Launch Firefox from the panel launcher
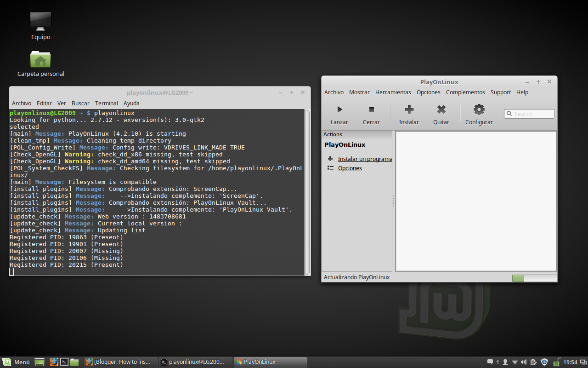This screenshot has width=588, height=368. pos(54,362)
